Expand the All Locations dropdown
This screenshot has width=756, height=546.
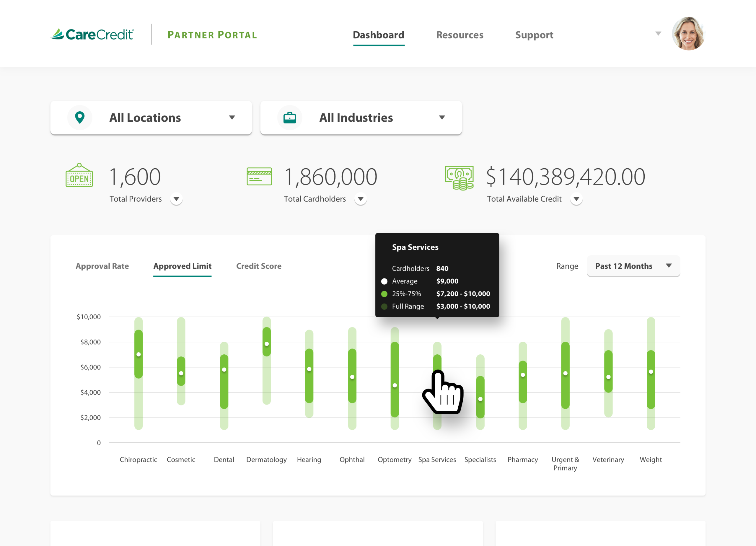pos(232,117)
